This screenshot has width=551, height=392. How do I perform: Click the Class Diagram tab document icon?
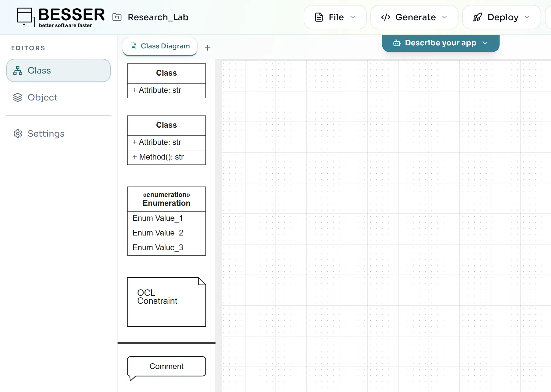[133, 46]
